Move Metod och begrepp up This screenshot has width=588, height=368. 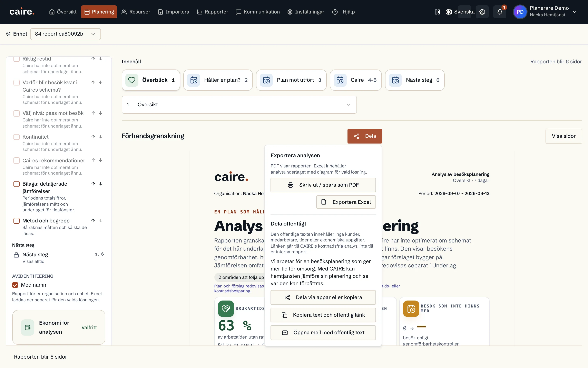[93, 221]
